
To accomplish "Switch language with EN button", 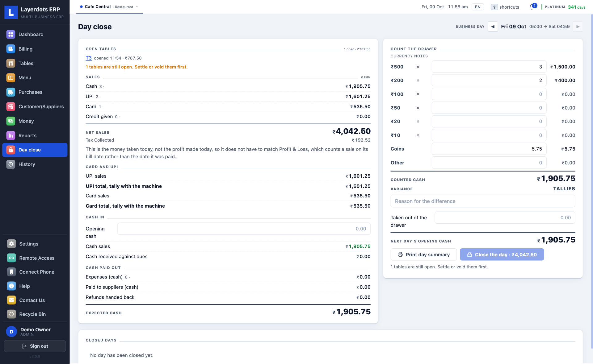I will point(477,7).
